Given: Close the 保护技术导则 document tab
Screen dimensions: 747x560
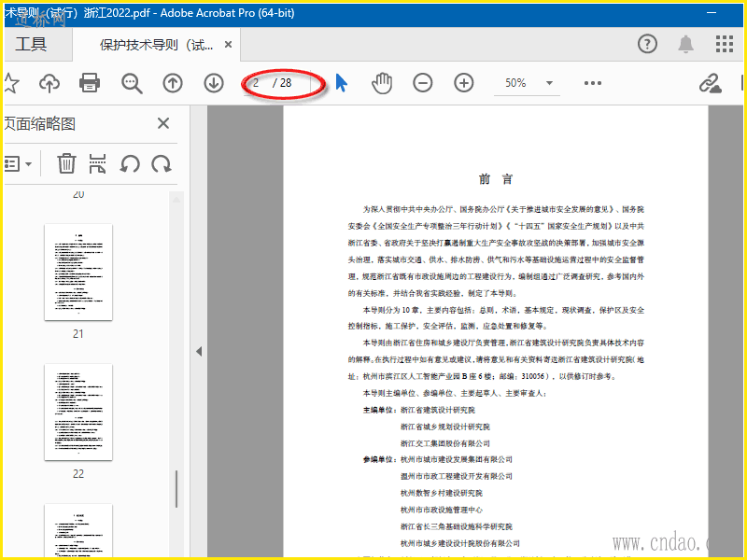Looking at the screenshot, I should pyautogui.click(x=228, y=44).
